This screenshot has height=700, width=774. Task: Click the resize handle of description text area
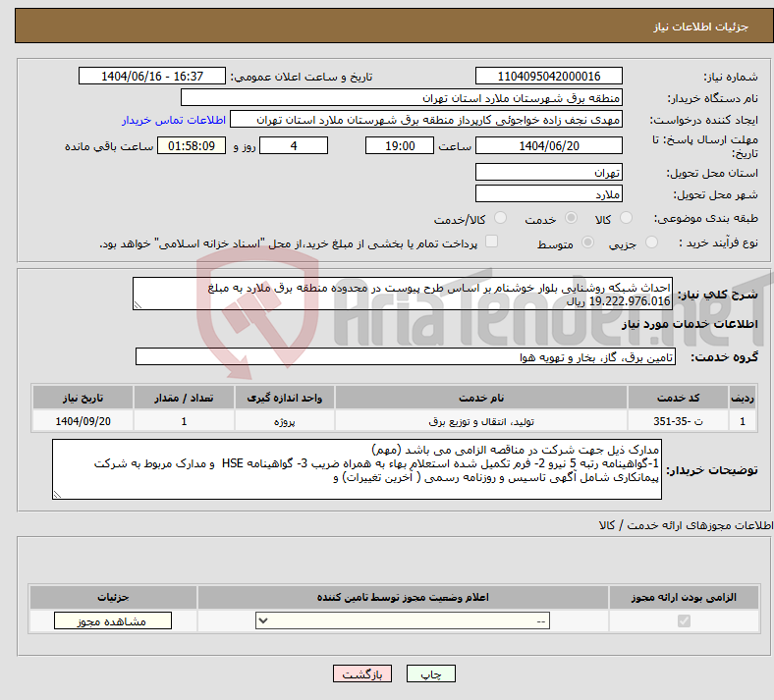pyautogui.click(x=138, y=305)
